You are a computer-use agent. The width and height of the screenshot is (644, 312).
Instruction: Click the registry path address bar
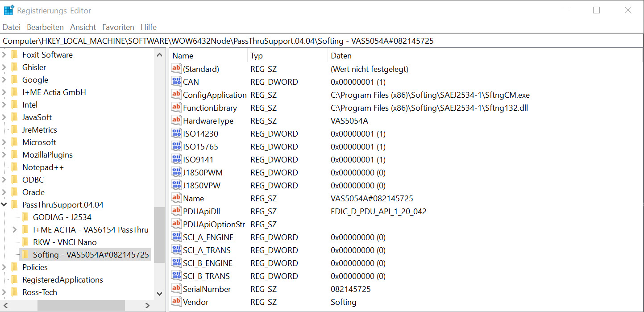tap(322, 41)
